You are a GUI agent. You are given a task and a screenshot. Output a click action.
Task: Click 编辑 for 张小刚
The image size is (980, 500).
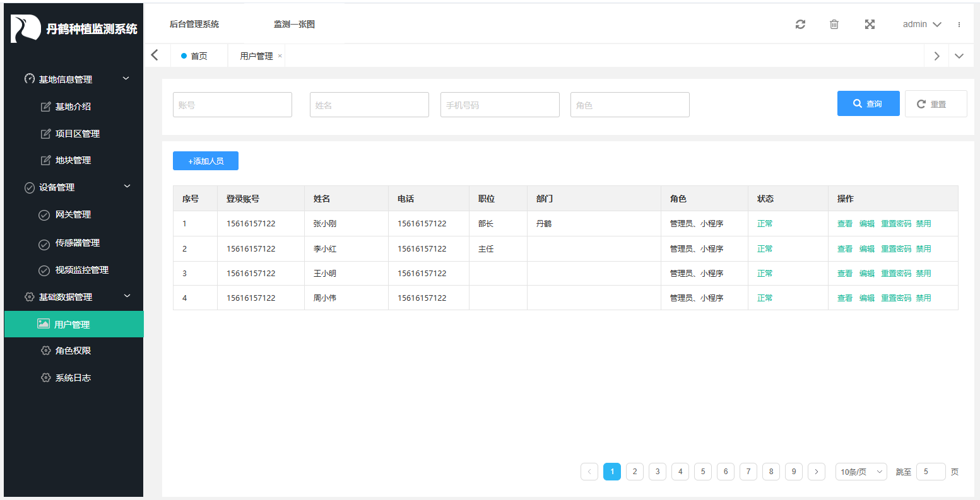pyautogui.click(x=867, y=224)
